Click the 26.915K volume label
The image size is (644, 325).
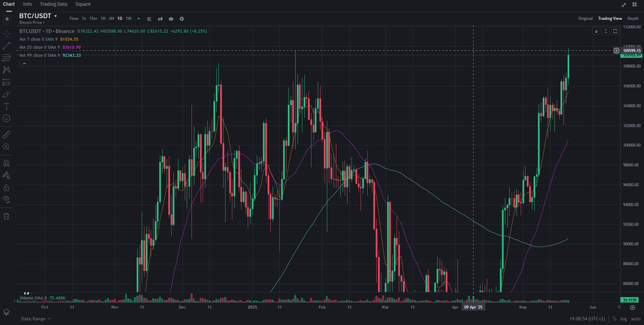click(631, 300)
